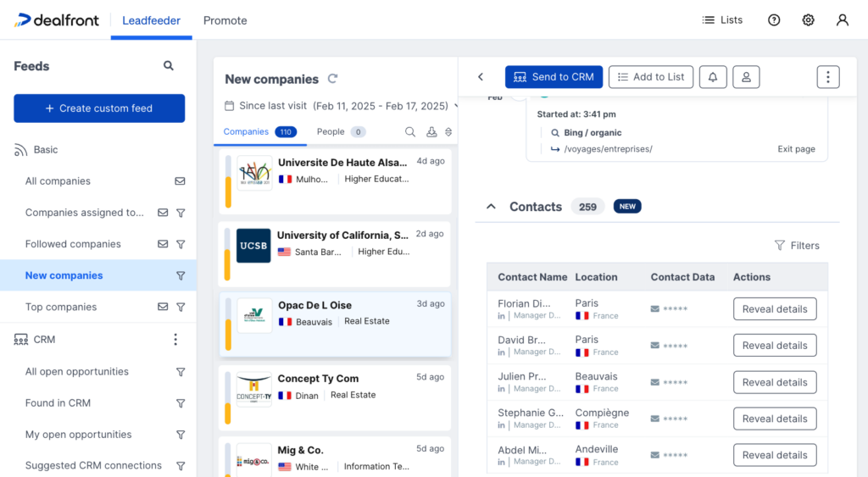
Task: Click filter icon for My open opportunities
Action: 181,435
